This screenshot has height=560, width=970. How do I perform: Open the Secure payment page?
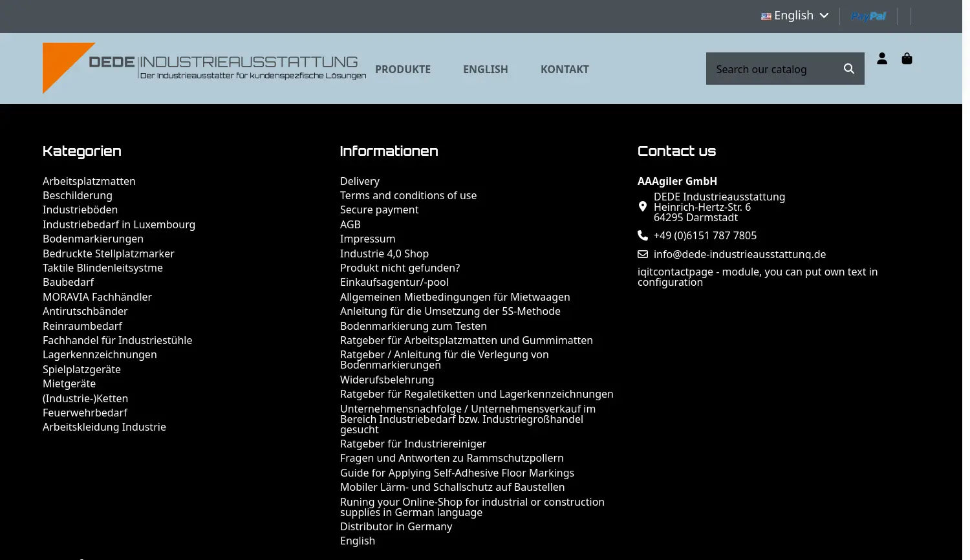pyautogui.click(x=379, y=210)
